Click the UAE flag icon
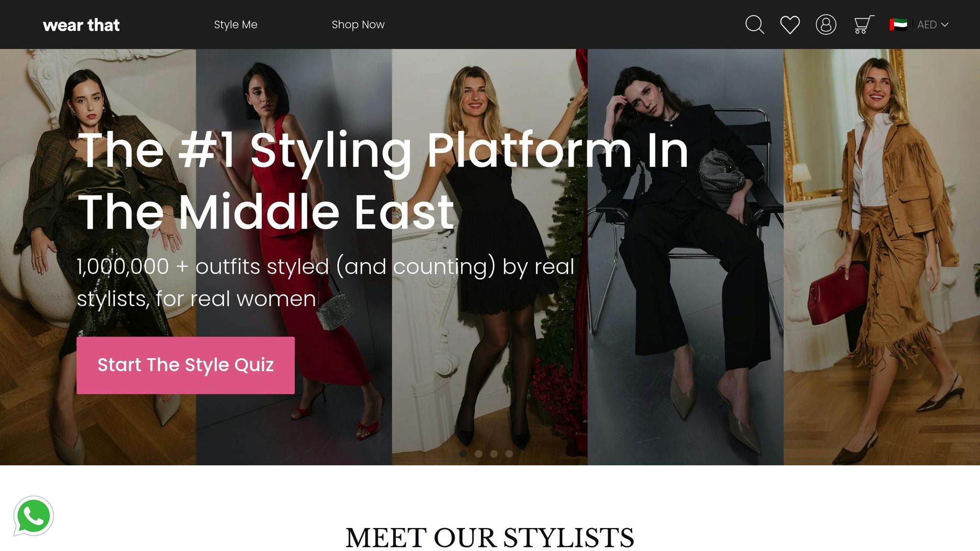Viewport: 980px width, 551px height. point(898,24)
